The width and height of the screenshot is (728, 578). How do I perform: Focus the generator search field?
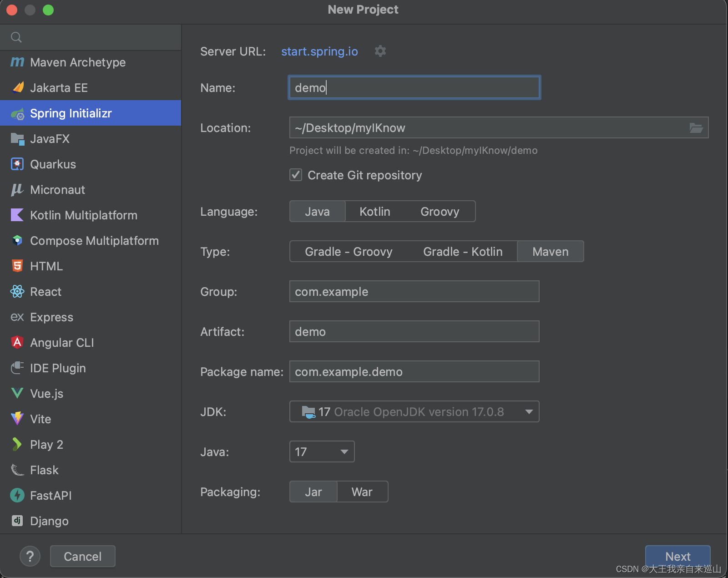91,37
